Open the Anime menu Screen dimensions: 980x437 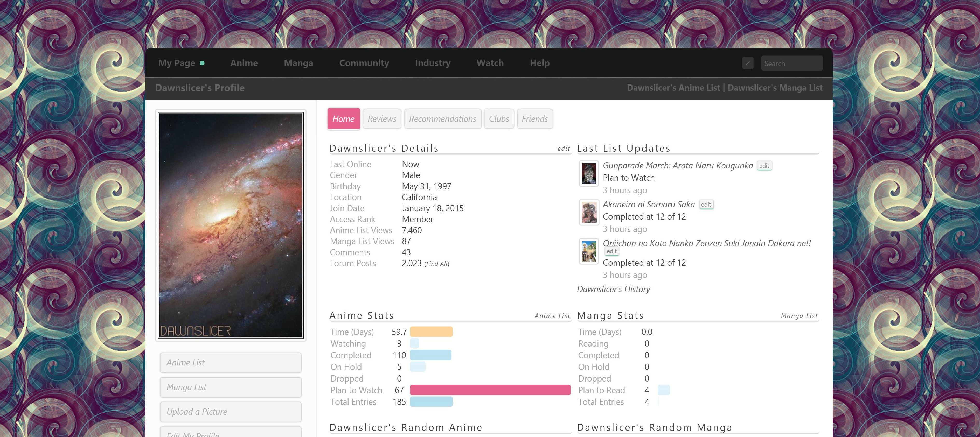click(x=244, y=63)
